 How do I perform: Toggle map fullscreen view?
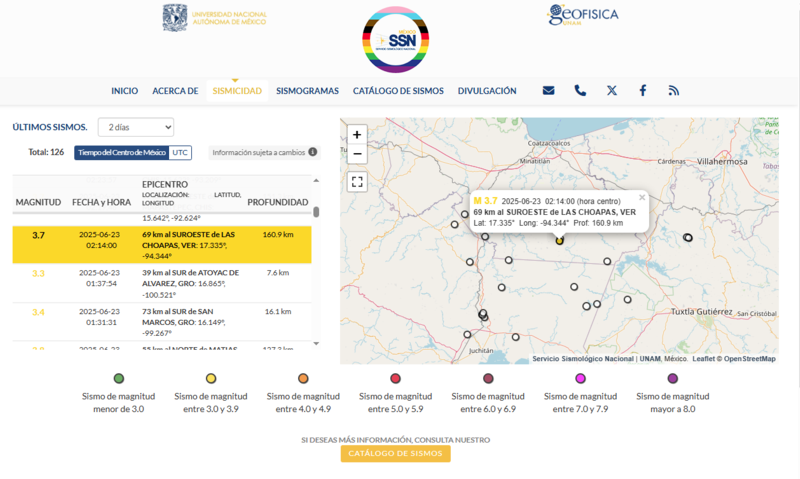357,182
